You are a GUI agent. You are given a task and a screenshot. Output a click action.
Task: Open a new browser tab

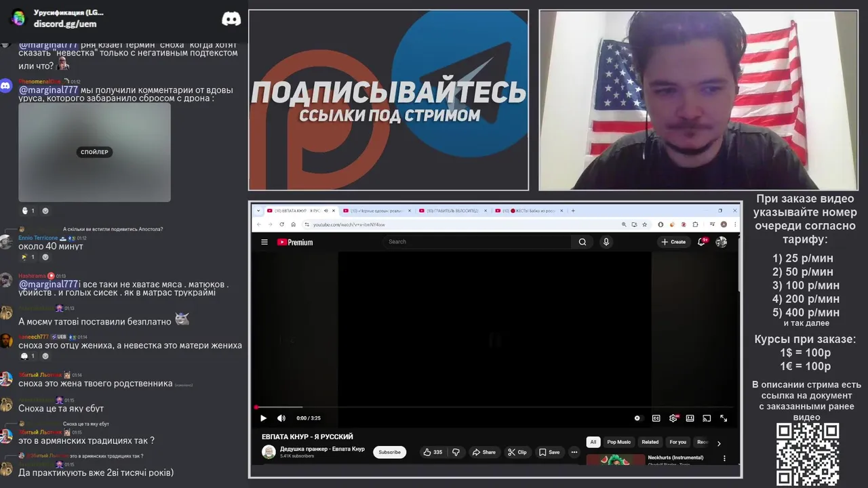click(573, 211)
